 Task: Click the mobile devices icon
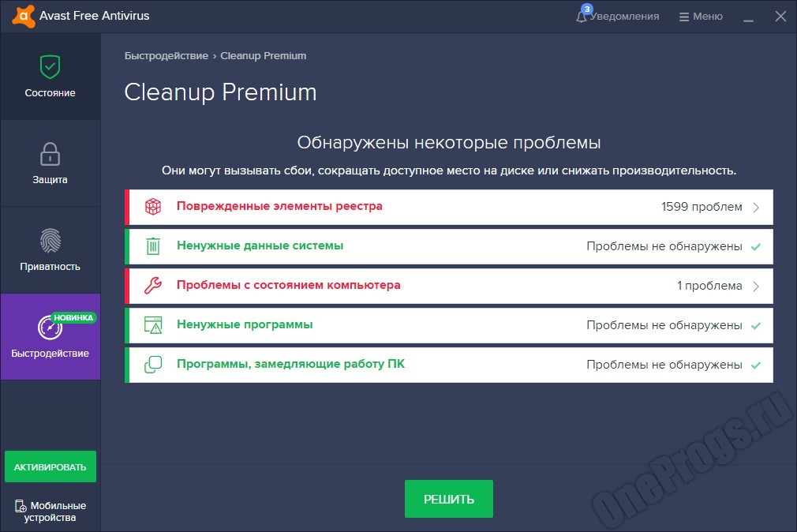pos(21,506)
